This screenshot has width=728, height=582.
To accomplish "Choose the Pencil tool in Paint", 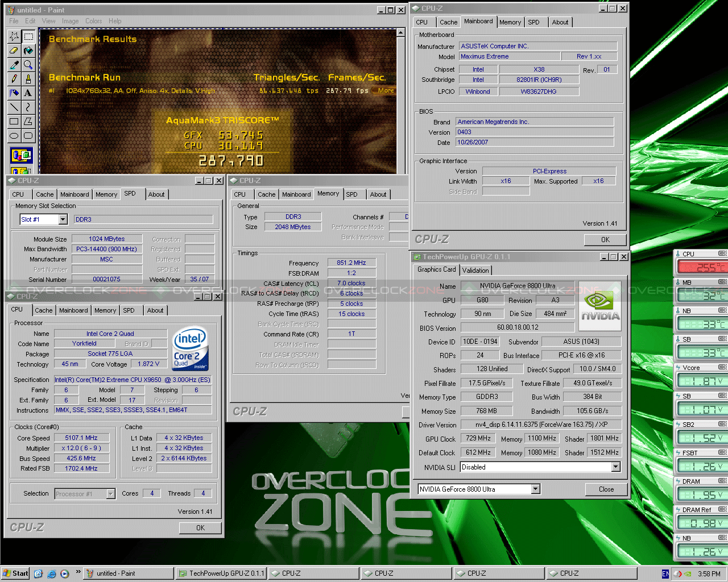I will [14, 79].
